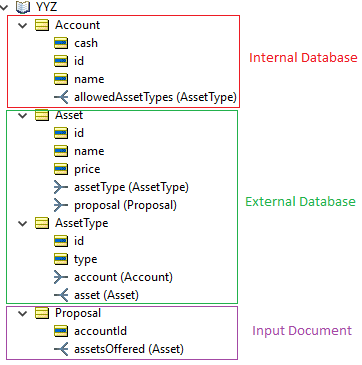
Task: Click the asset (Asset) relationship icon
Action: (61, 295)
